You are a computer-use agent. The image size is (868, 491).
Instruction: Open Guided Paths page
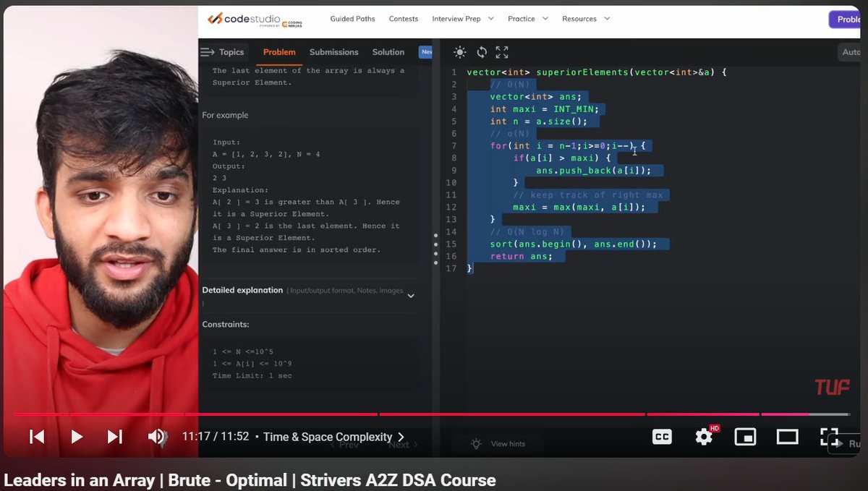(352, 19)
